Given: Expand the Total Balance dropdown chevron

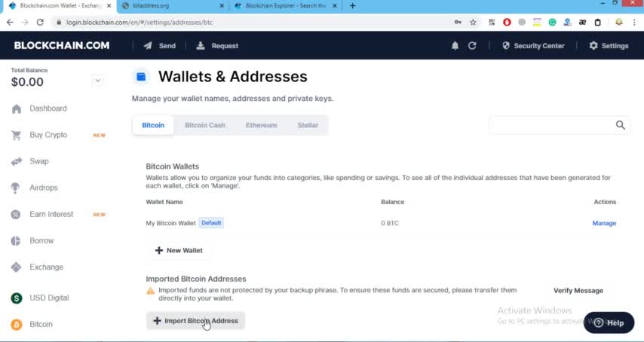Looking at the screenshot, I should click(x=98, y=81).
